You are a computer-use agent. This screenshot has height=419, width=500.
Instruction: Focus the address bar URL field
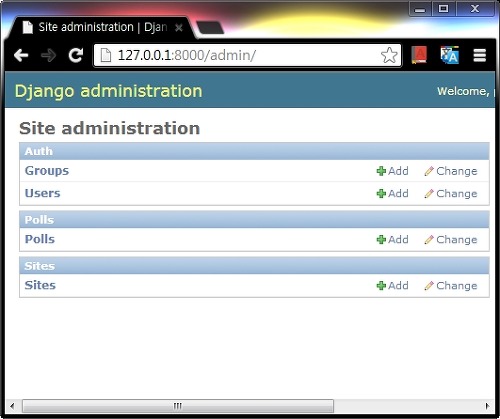pyautogui.click(x=247, y=55)
